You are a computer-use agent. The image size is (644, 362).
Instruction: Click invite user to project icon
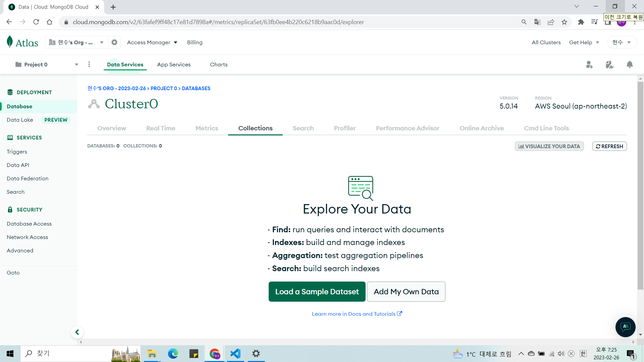pos(589,64)
